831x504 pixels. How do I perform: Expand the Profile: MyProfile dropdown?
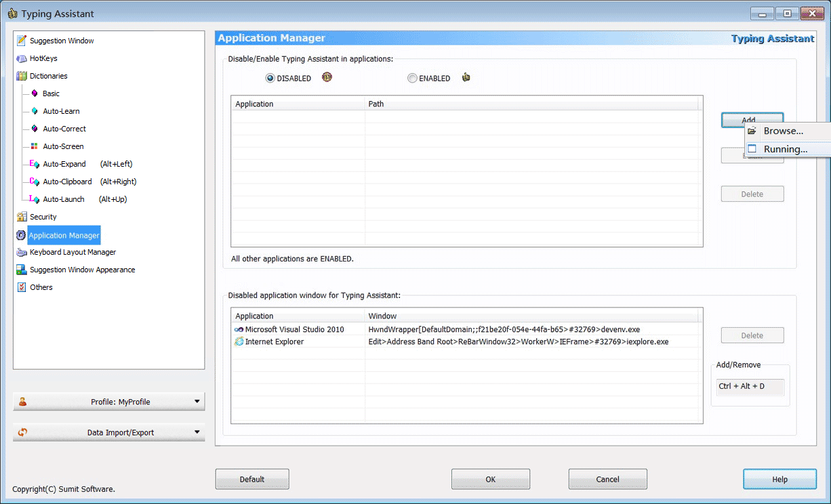coord(108,401)
